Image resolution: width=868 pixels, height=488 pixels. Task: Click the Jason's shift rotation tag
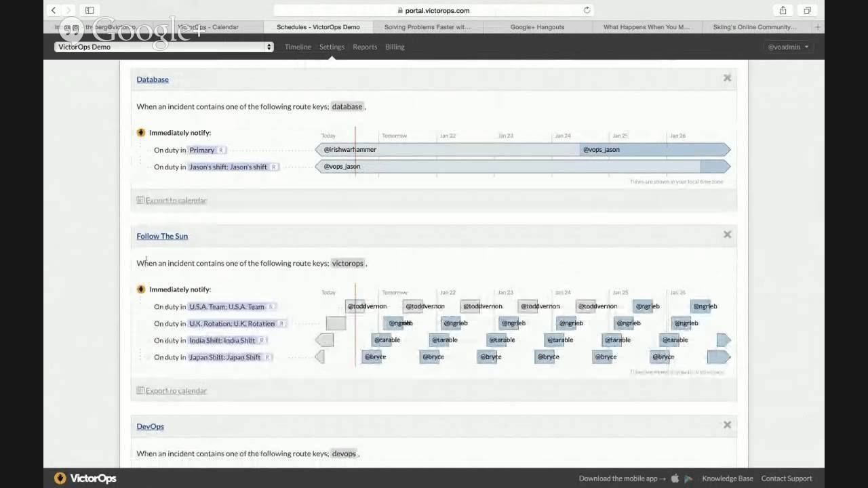(233, 167)
